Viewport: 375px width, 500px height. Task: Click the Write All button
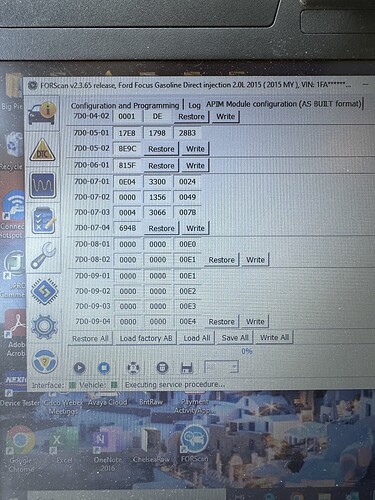click(274, 338)
